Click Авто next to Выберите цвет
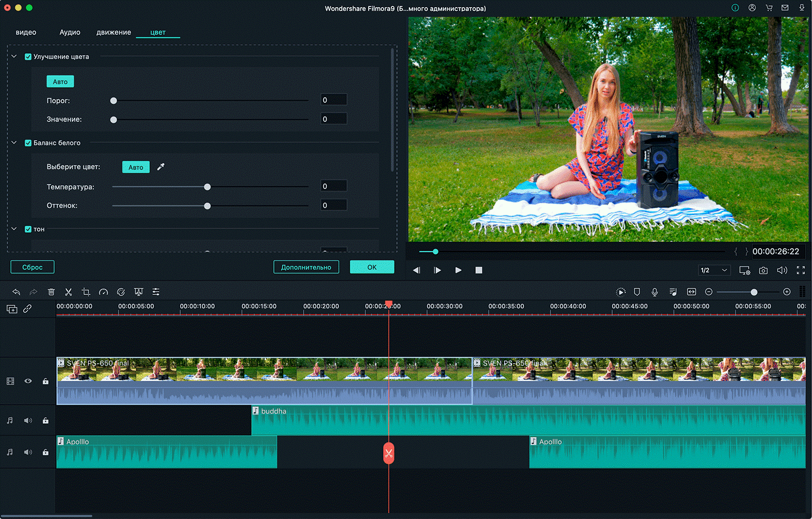 (x=136, y=167)
